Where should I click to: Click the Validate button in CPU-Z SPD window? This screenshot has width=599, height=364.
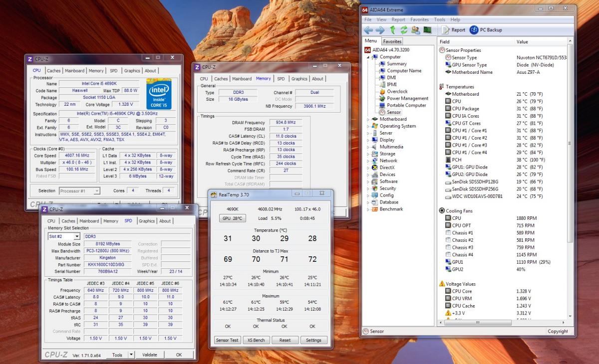[149, 355]
